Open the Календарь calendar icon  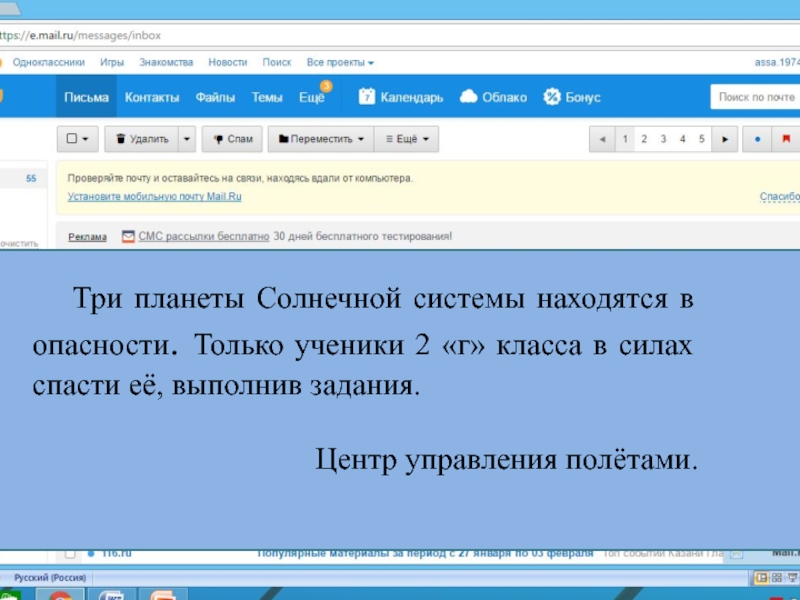pyautogui.click(x=367, y=97)
